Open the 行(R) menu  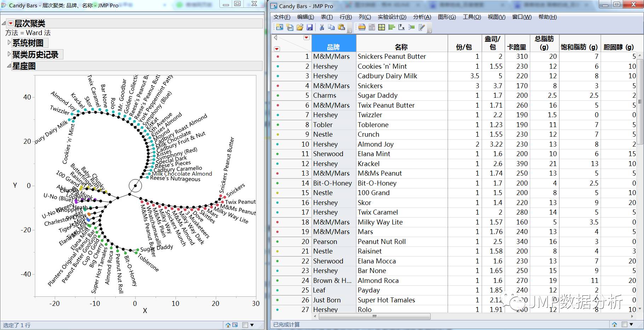pyautogui.click(x=346, y=17)
